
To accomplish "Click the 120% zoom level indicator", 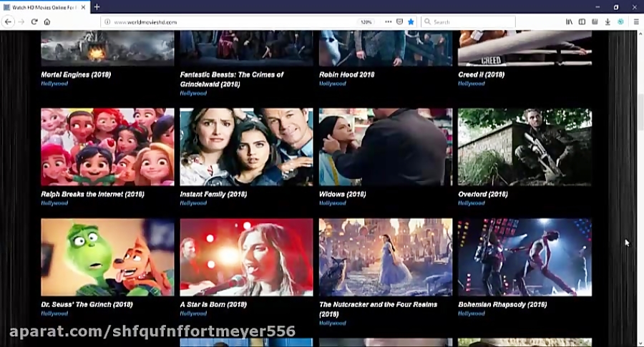I will tap(366, 22).
